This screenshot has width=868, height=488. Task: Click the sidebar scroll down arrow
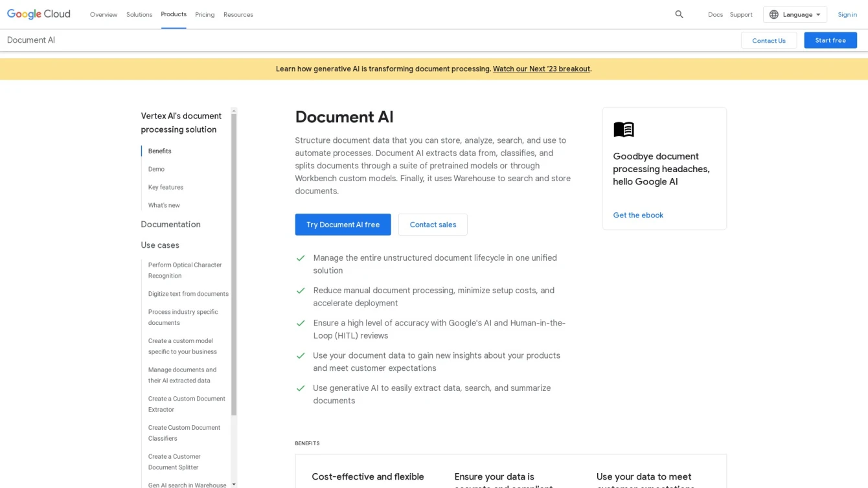point(234,484)
